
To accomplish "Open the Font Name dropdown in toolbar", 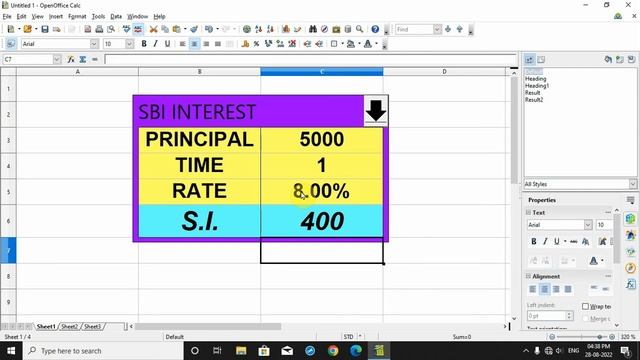I will [x=94, y=44].
